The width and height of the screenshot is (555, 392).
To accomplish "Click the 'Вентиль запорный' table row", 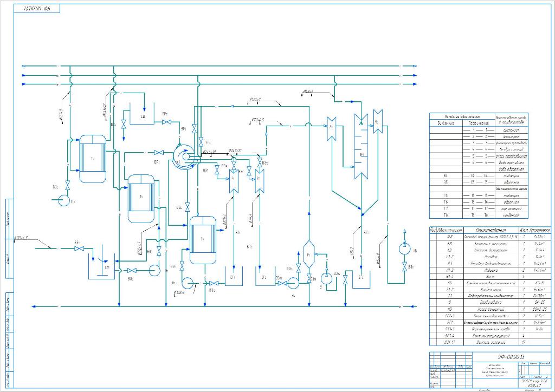I will click(x=490, y=342).
